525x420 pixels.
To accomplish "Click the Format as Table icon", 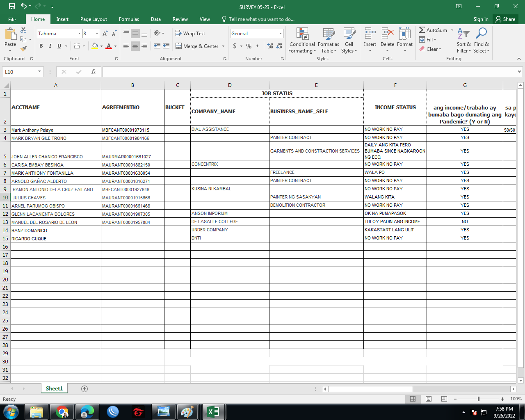I will 329,33.
